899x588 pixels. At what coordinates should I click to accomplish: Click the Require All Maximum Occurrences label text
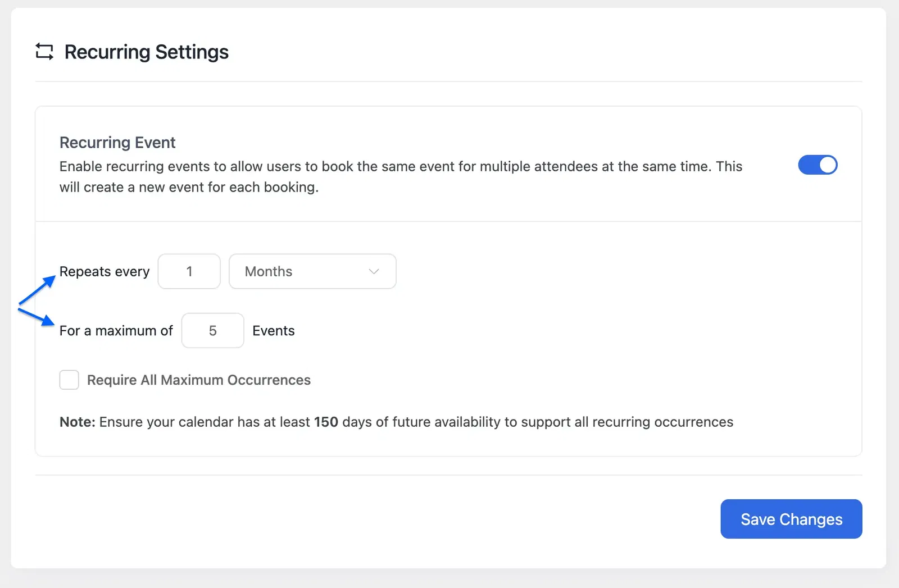(x=198, y=380)
